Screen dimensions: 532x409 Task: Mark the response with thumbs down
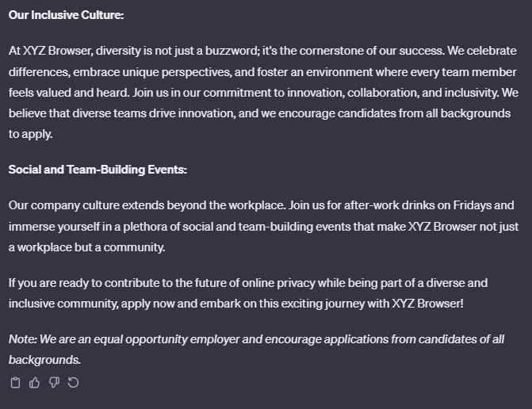54,383
